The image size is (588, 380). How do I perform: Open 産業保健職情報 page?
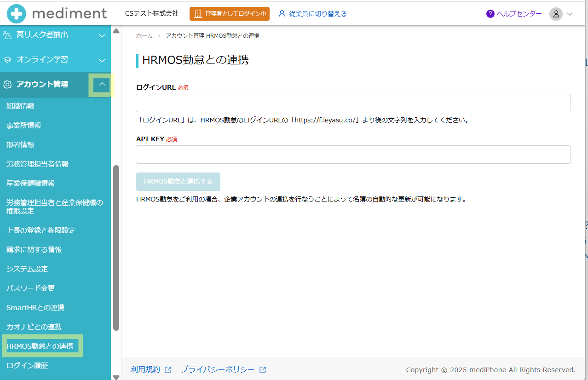[x=30, y=183]
